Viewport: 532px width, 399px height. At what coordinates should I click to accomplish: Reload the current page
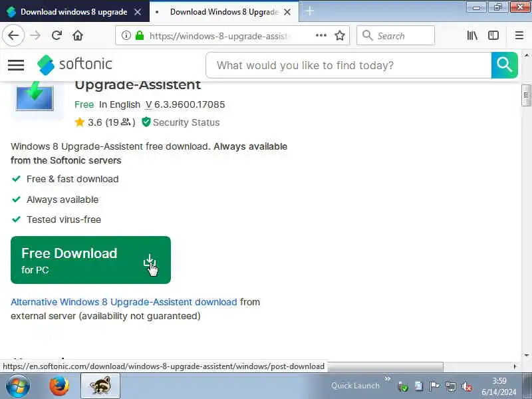tap(57, 35)
